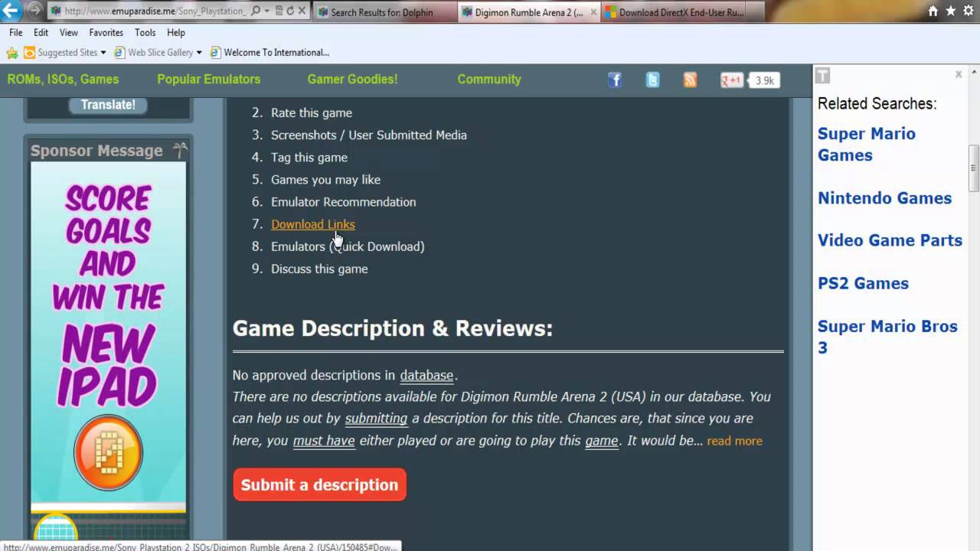Click the underlined 'game' link
Image resolution: width=980 pixels, height=551 pixels.
pyautogui.click(x=602, y=440)
